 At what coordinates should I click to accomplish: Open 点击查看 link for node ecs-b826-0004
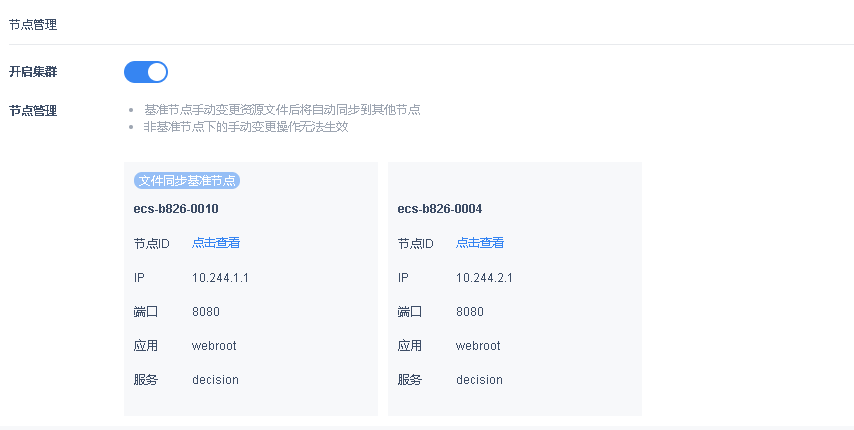click(x=480, y=243)
